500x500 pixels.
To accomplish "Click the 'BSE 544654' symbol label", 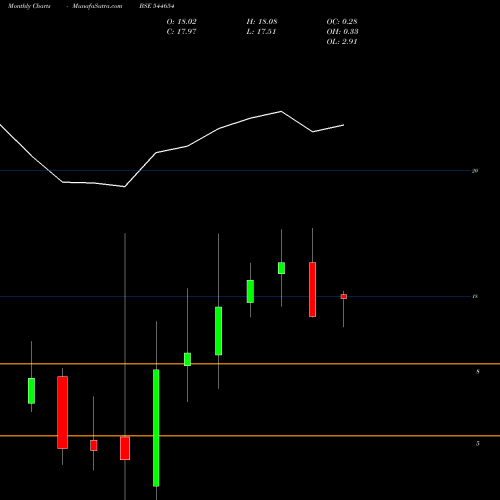I will click(x=157, y=6).
